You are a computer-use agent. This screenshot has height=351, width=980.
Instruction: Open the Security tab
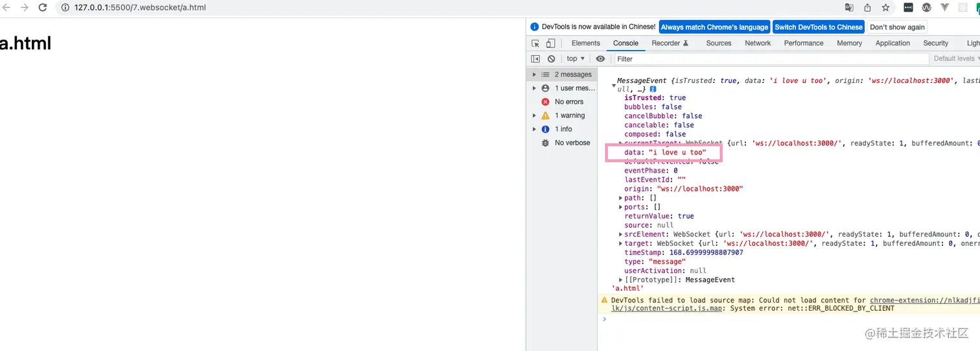click(935, 43)
